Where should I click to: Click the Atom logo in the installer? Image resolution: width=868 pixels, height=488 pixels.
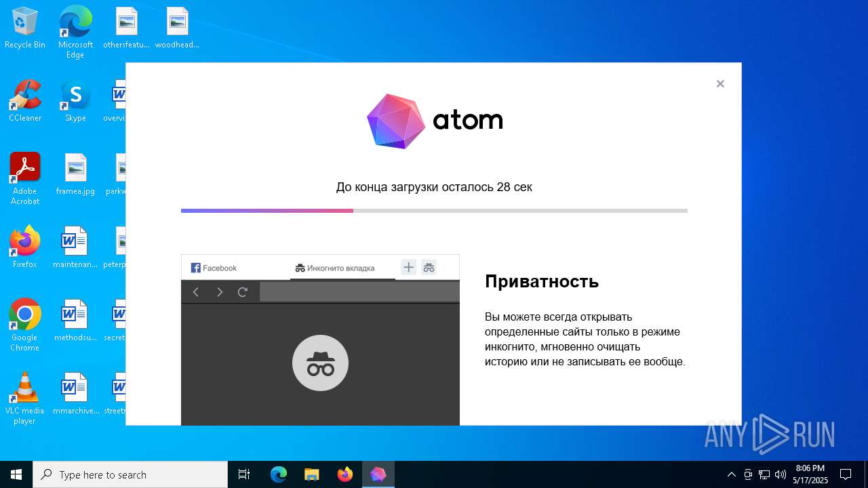pos(435,121)
